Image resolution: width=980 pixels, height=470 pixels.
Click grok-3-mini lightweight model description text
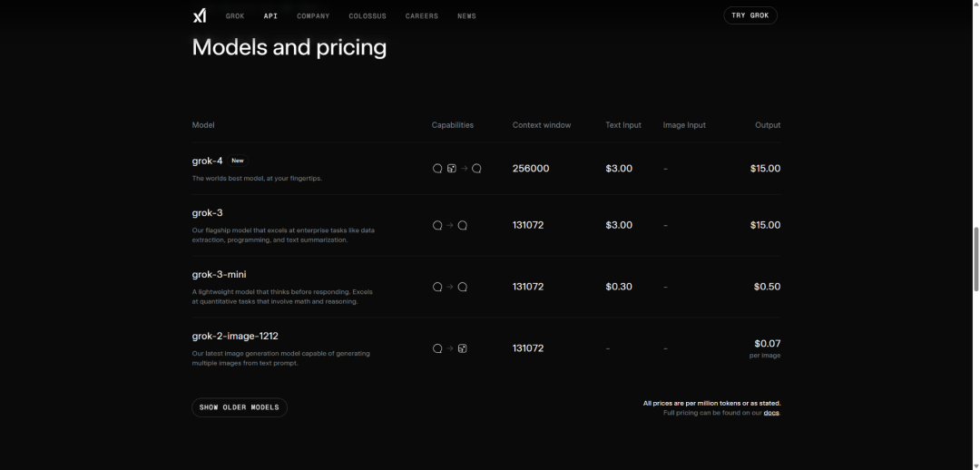pos(282,297)
